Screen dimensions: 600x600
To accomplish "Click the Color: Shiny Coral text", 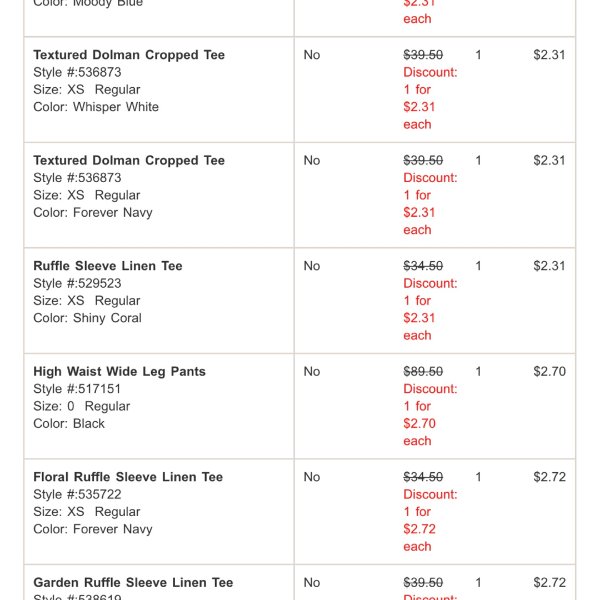I will (x=87, y=318).
